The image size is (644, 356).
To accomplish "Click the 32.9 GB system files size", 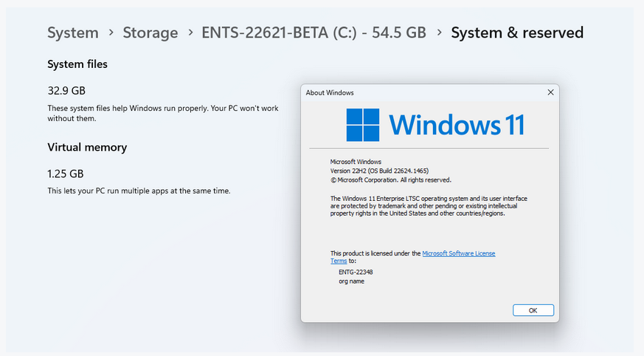I will coord(66,91).
